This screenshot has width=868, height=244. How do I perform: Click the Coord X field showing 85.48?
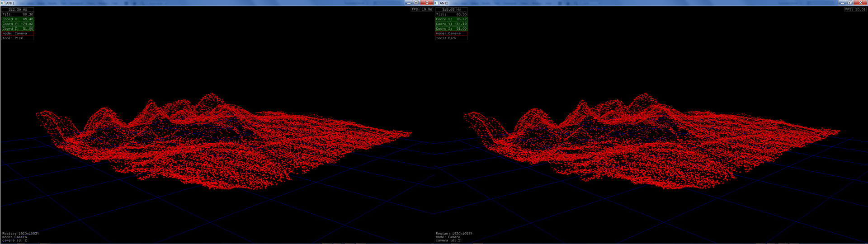pyautogui.click(x=18, y=19)
